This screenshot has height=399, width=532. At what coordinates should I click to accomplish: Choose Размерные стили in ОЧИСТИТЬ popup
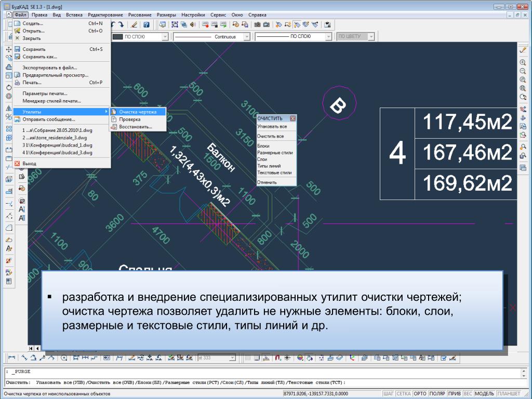tap(276, 153)
